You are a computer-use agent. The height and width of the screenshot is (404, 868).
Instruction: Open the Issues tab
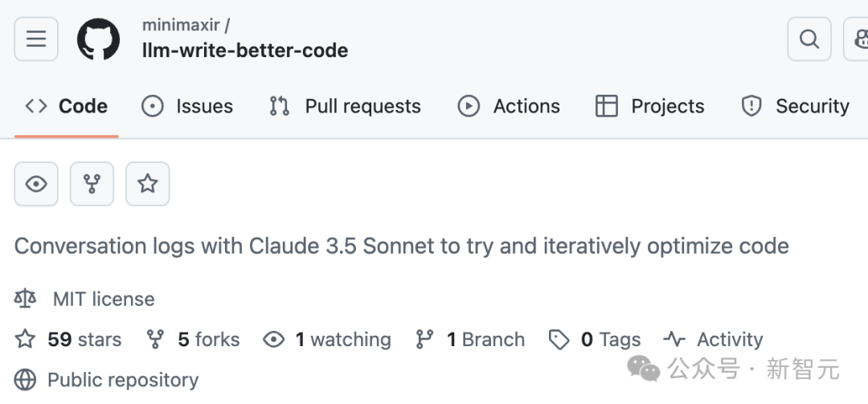(x=187, y=106)
